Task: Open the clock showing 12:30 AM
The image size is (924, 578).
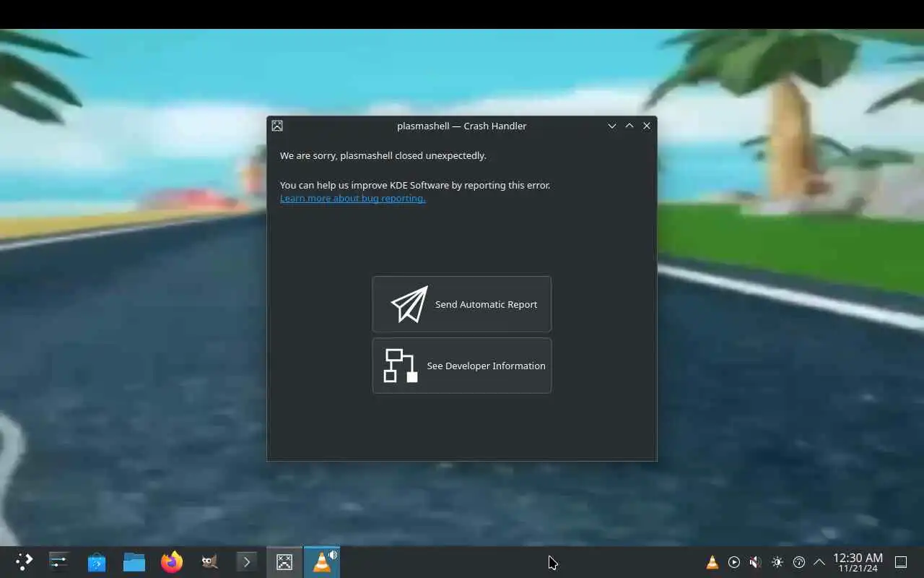Action: click(858, 562)
